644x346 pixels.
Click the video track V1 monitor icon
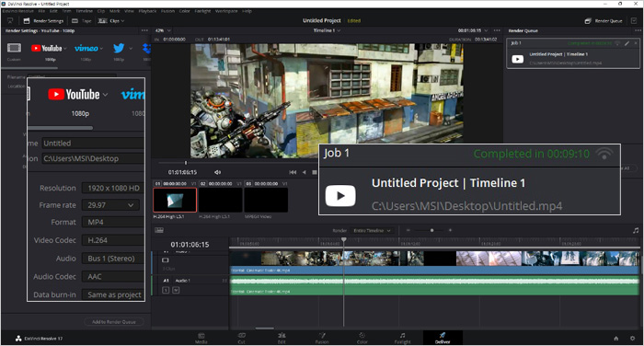pos(165,260)
